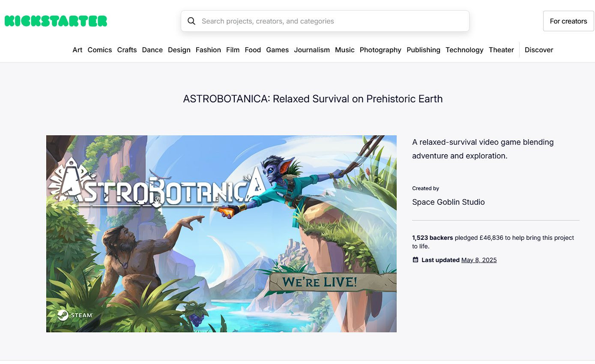Go to the Publishing category

click(x=424, y=50)
